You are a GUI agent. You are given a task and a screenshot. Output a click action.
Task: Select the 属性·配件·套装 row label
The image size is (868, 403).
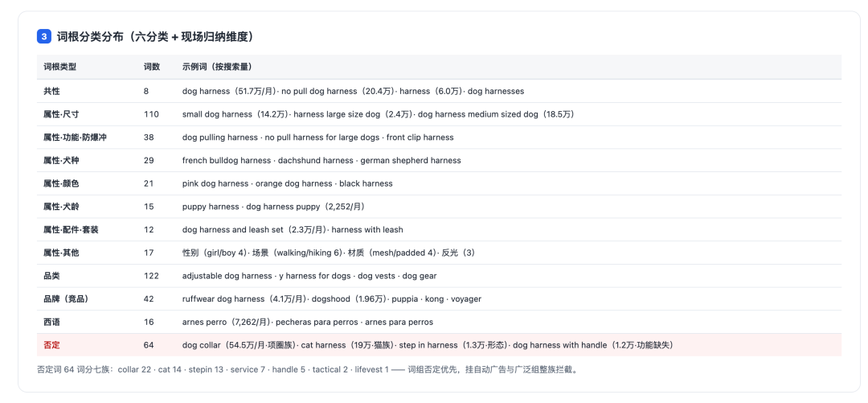(x=71, y=229)
